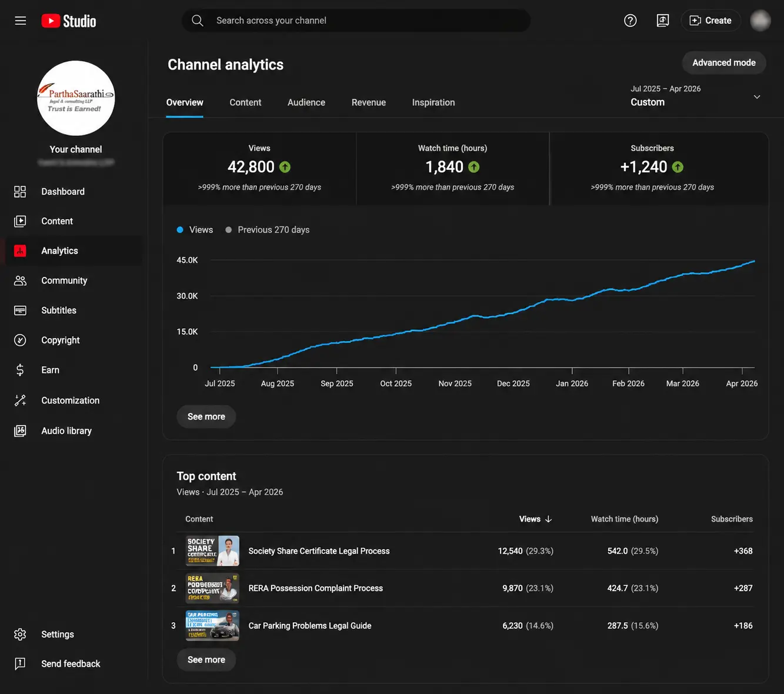Open the Car Parking Problems thumbnail
Viewport: 784px width, 694px height.
pyautogui.click(x=212, y=626)
